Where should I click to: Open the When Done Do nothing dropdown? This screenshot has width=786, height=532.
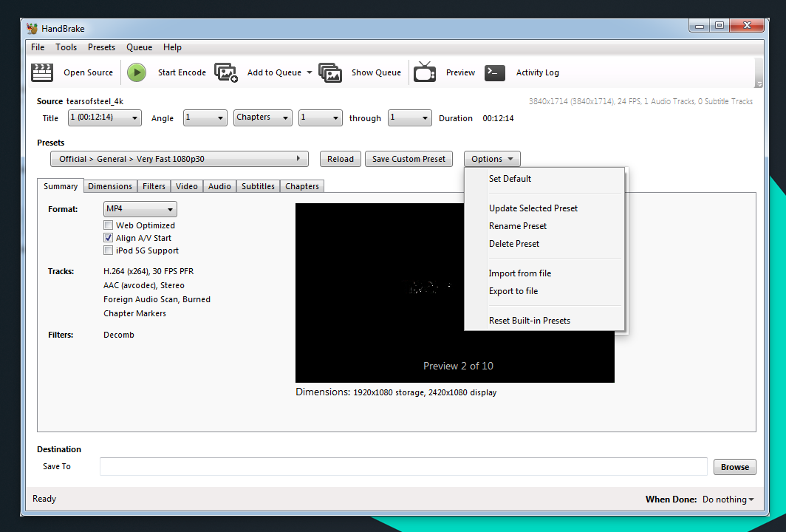click(728, 499)
